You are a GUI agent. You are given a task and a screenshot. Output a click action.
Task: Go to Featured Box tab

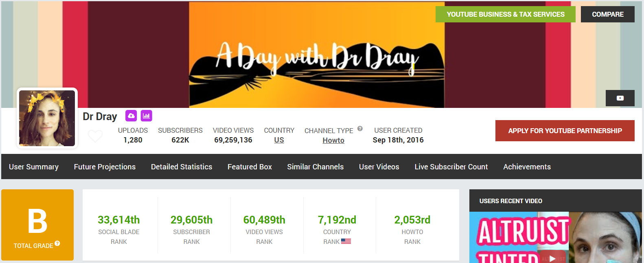(250, 167)
